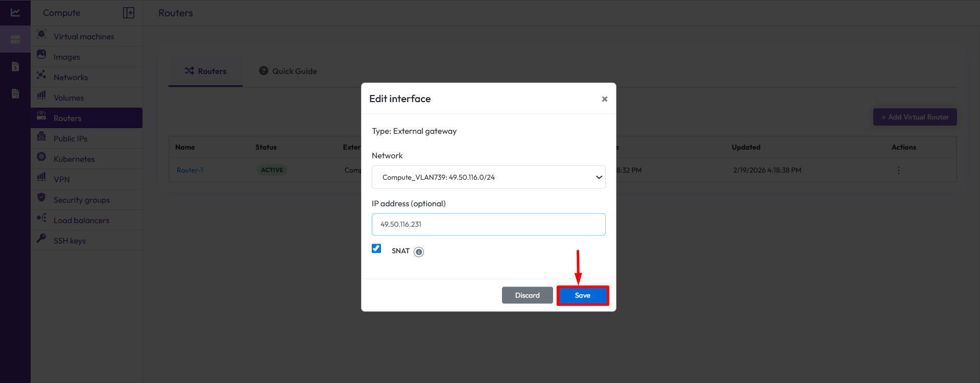Close the Edit interface dialog
Viewport: 980px width, 383px height.
coord(604,99)
